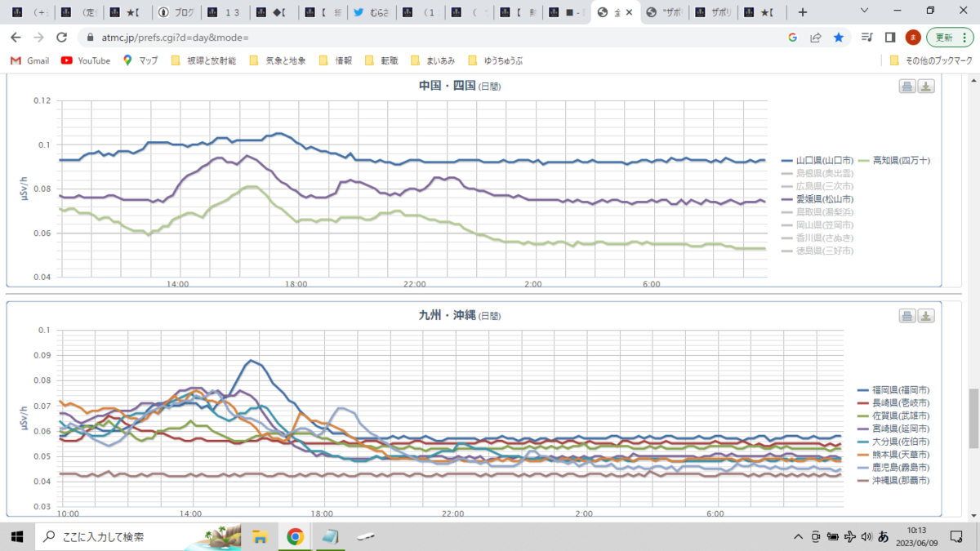Image resolution: width=980 pixels, height=551 pixels.
Task: Download the 中国・四国 chart image
Action: 925,87
